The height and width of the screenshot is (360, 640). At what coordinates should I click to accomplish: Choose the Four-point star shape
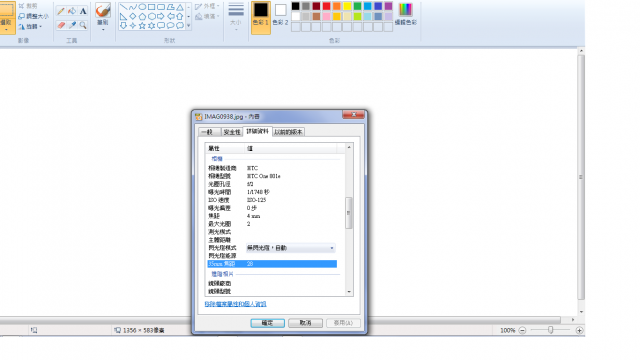(133, 26)
